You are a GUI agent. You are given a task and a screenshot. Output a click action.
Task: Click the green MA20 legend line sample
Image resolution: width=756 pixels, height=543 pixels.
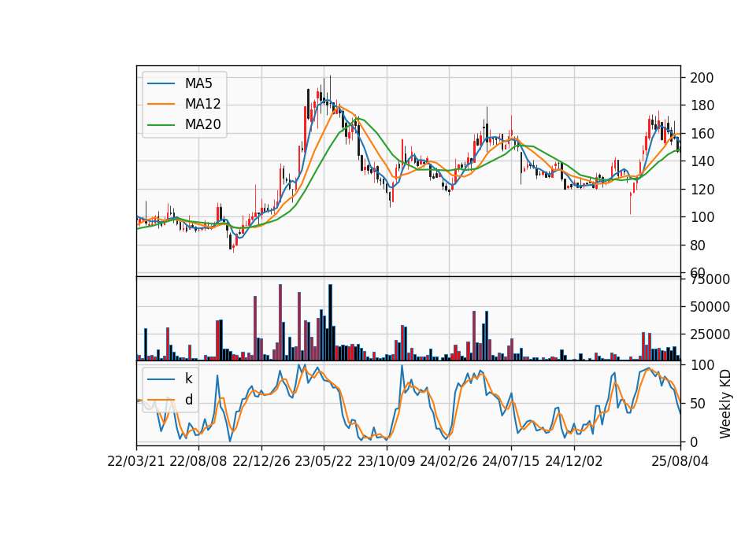click(161, 125)
